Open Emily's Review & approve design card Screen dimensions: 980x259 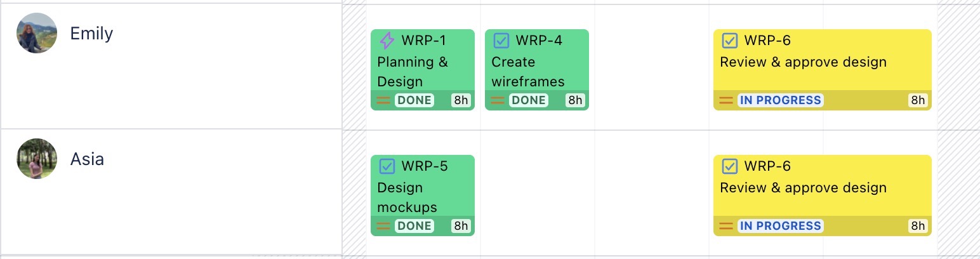coord(803,63)
